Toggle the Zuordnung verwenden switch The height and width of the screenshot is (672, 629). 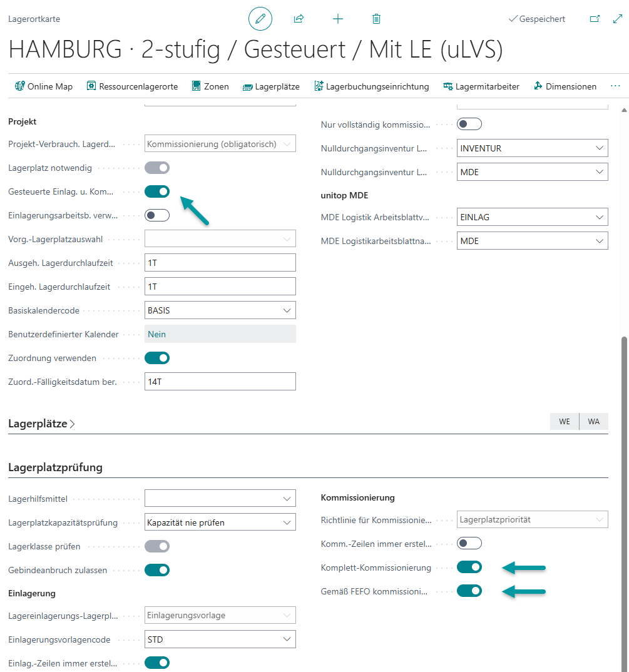156,358
